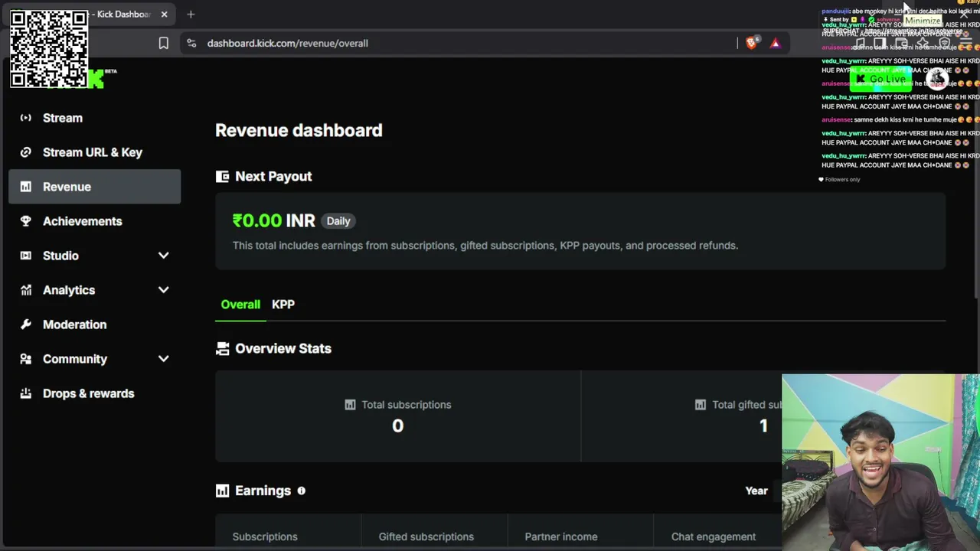Open Drops & rewards from the sidebar icon
980x551 pixels.
point(26,393)
